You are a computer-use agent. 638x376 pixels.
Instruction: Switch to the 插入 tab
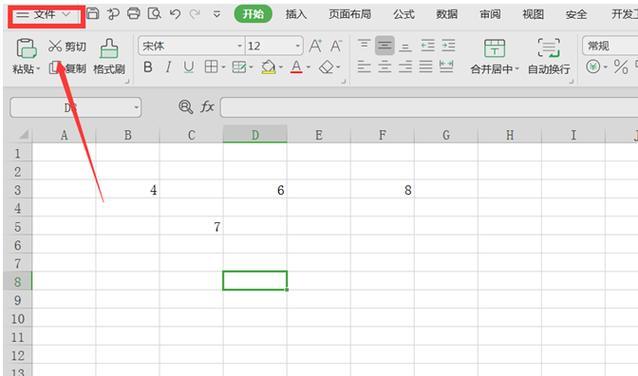(296, 14)
